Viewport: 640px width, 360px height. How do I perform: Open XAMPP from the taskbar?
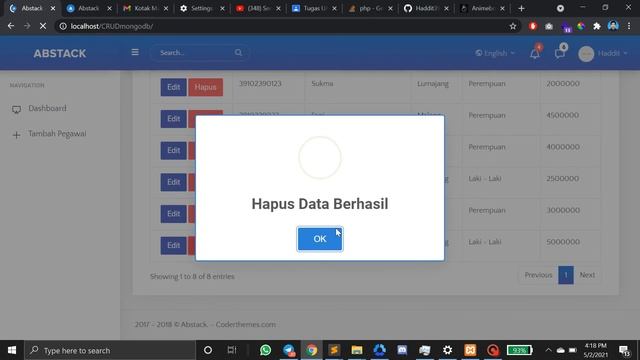point(470,350)
